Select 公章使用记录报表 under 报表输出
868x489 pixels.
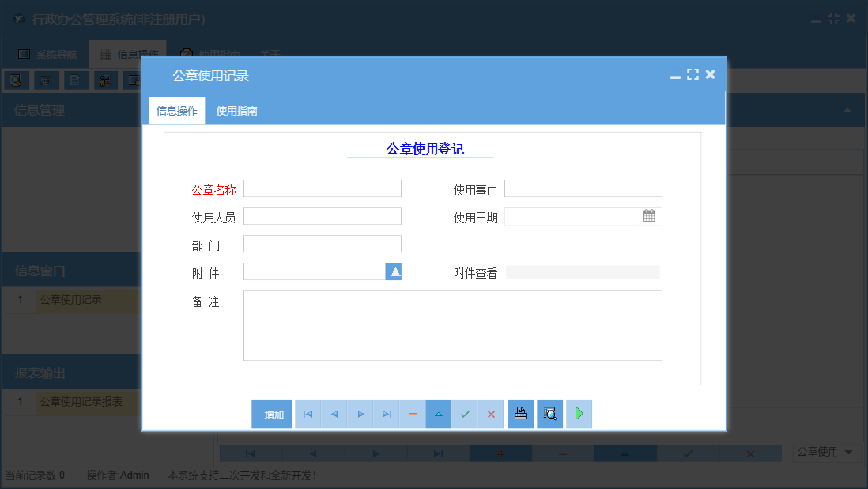click(x=83, y=401)
